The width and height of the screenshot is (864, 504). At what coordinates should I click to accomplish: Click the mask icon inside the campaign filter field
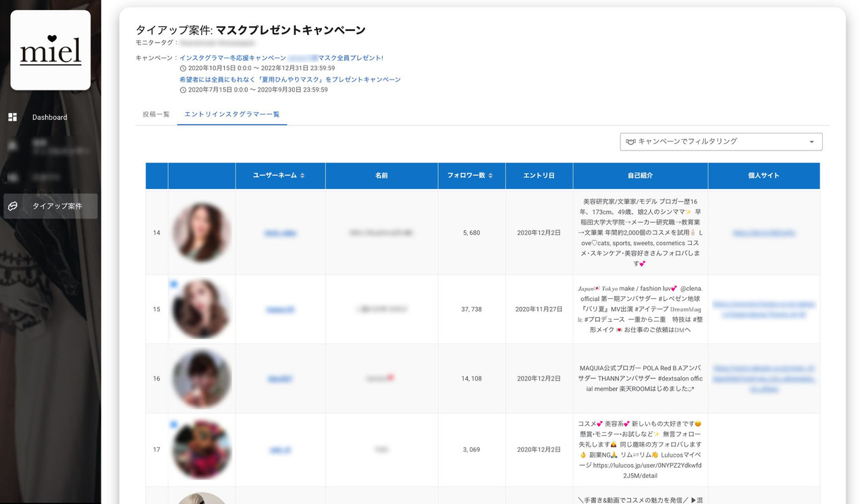[x=630, y=142]
